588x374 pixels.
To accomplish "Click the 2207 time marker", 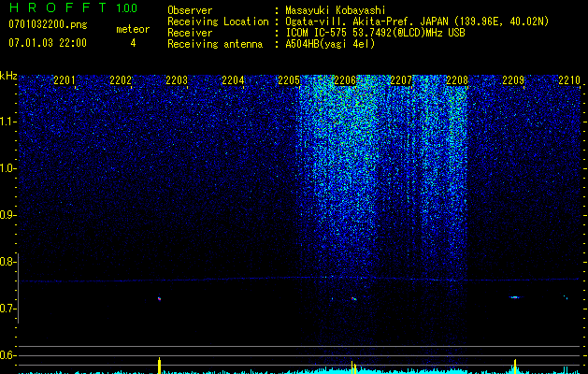I will pyautogui.click(x=401, y=80).
